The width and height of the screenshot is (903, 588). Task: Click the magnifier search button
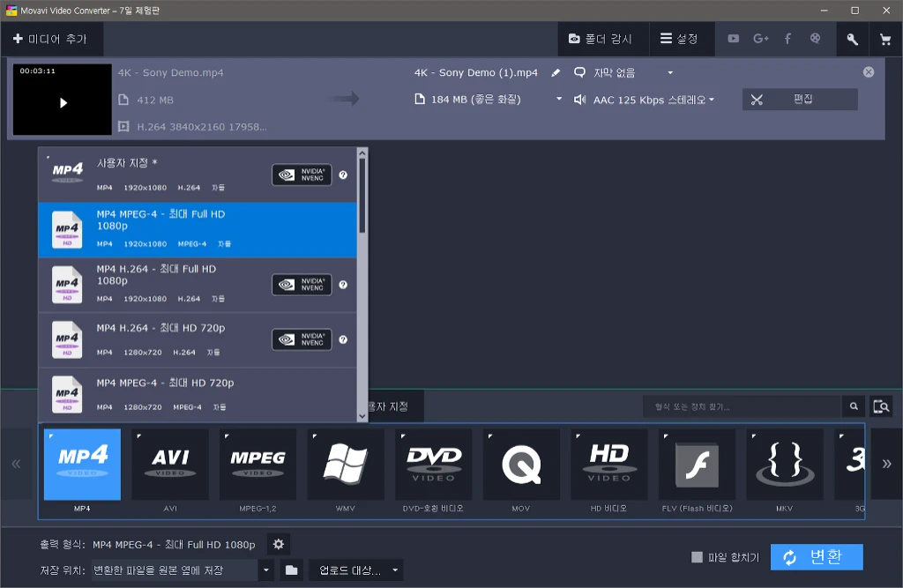(854, 406)
